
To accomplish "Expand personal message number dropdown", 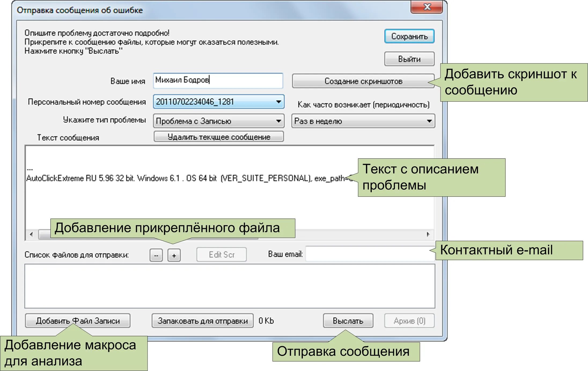I will click(x=278, y=102).
